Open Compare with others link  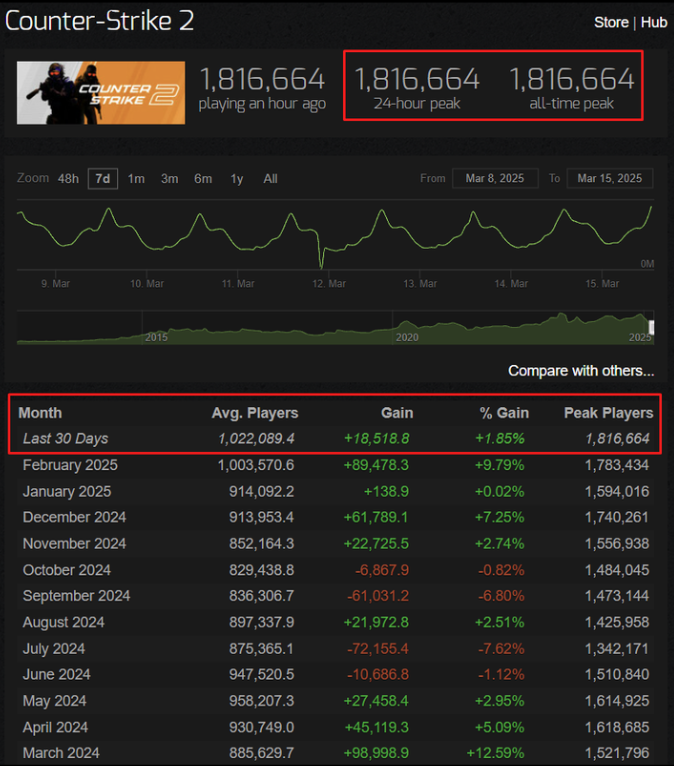[581, 371]
